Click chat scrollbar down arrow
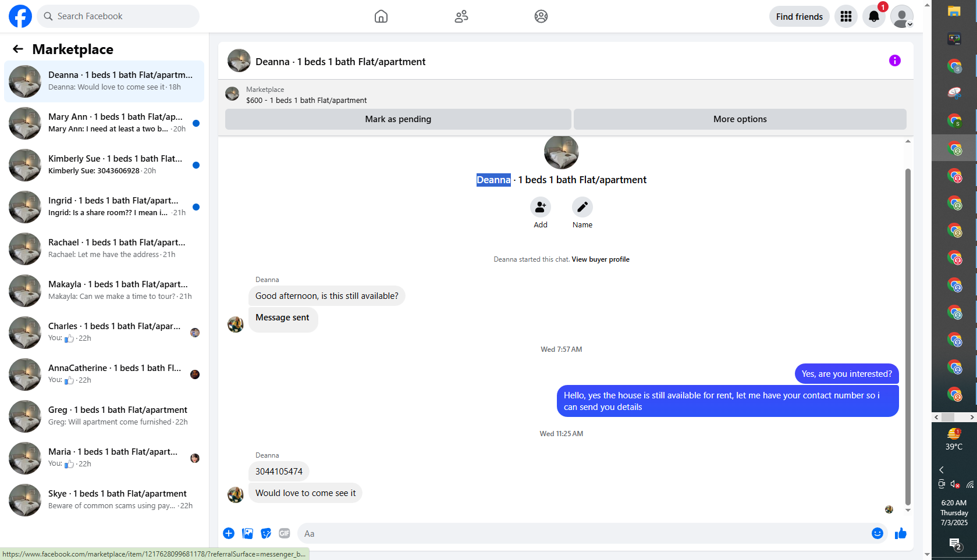 click(908, 511)
